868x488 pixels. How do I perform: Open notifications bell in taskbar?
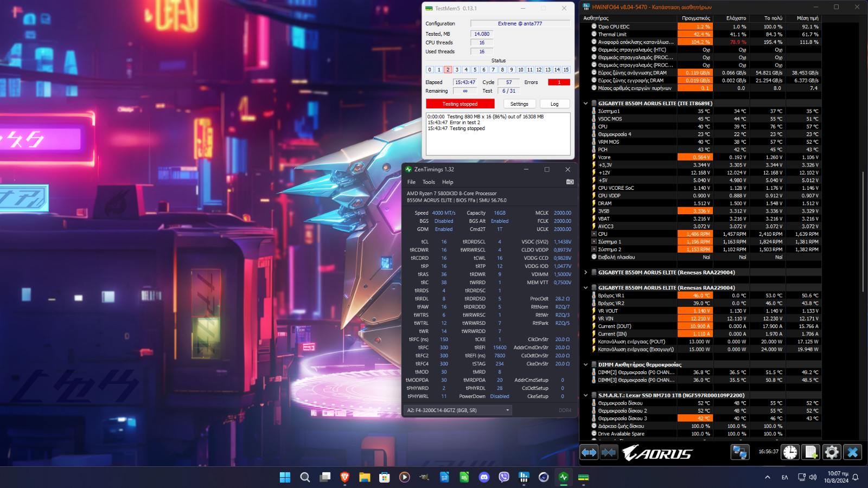click(856, 477)
